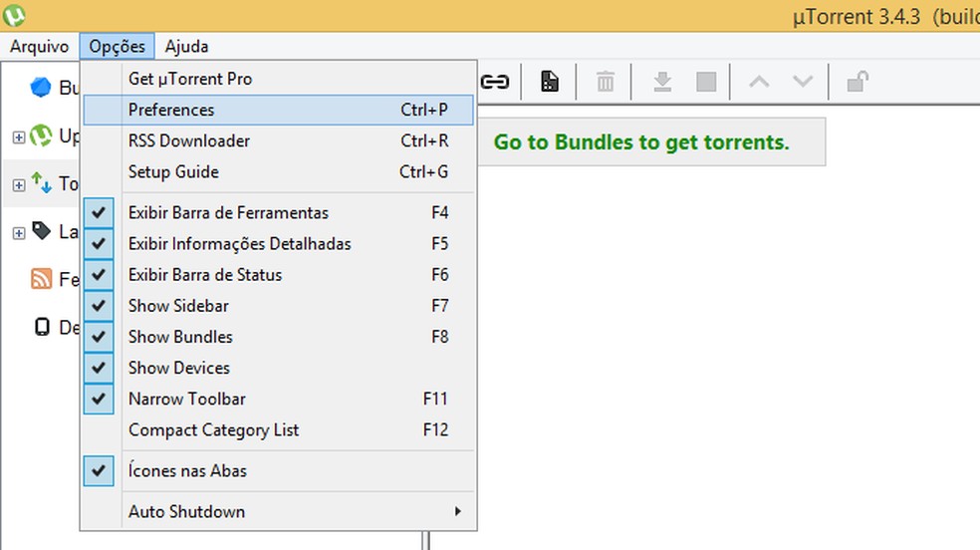Image resolution: width=980 pixels, height=550 pixels.
Task: Select the green µTorrent Upgrade sidebar icon
Action: [x=41, y=136]
